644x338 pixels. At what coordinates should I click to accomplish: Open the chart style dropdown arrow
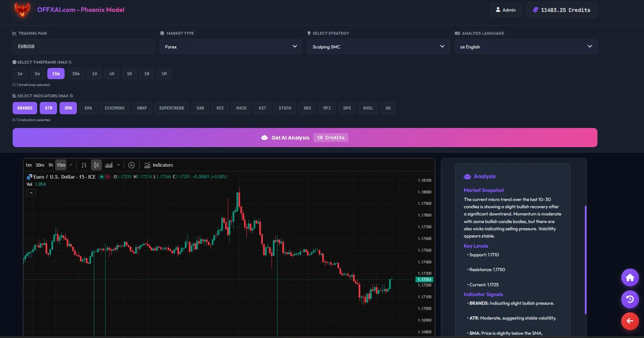[x=118, y=165]
